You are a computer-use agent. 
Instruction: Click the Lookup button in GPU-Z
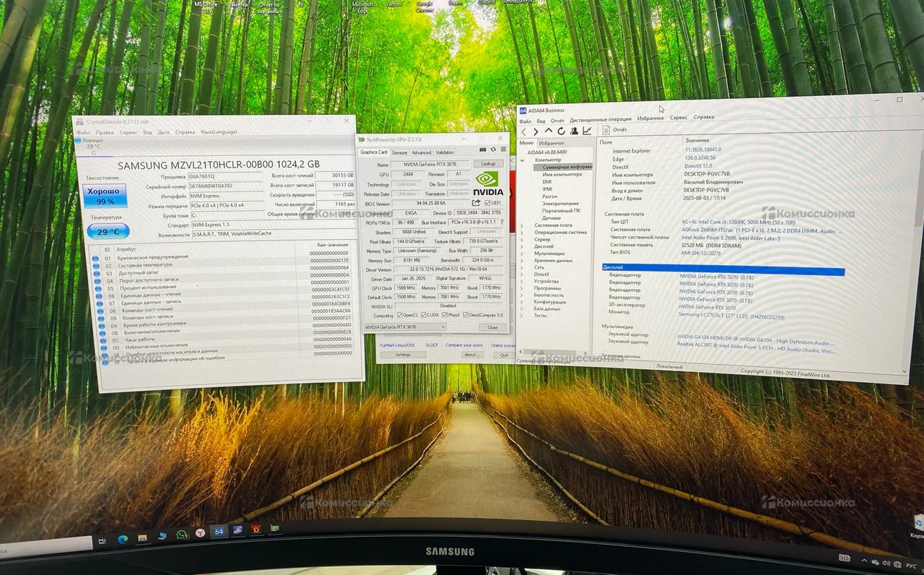pyautogui.click(x=489, y=163)
